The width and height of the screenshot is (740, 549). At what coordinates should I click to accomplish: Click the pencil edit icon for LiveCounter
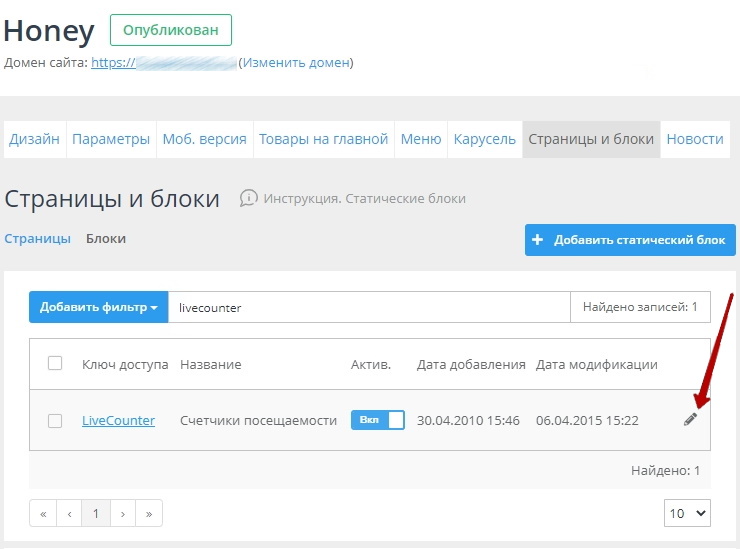tap(690, 420)
